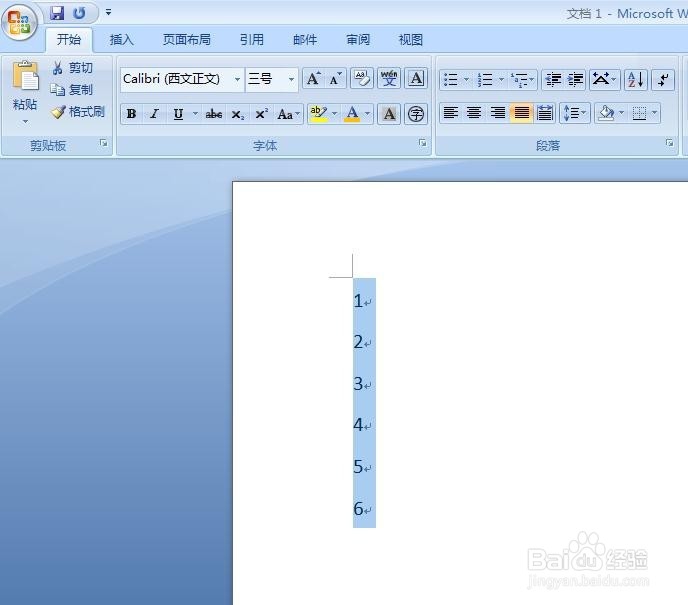The width and height of the screenshot is (688, 605).
Task: Open the 字体 dialog launcher
Action: click(423, 143)
